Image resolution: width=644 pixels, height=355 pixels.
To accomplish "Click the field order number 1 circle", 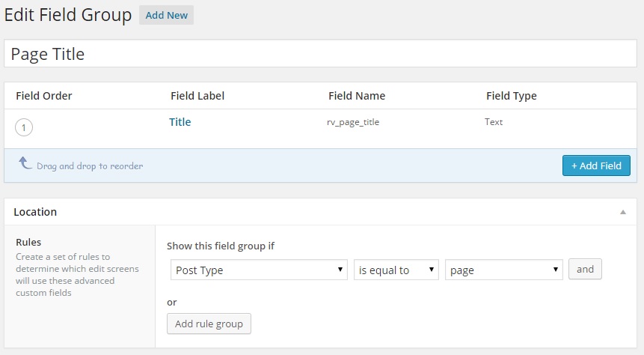I will [x=24, y=128].
